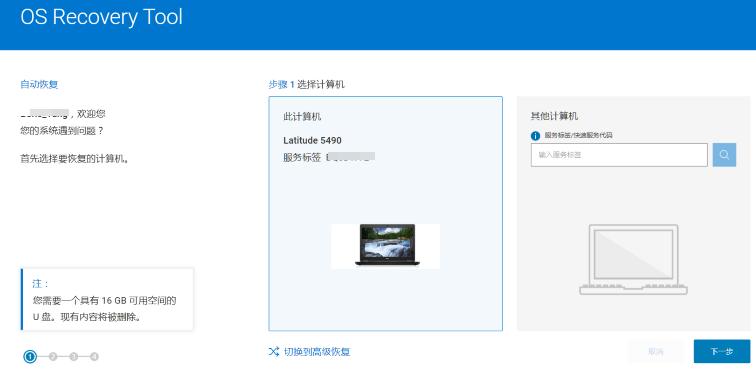Select the 其他计算机 panel heading

click(554, 116)
